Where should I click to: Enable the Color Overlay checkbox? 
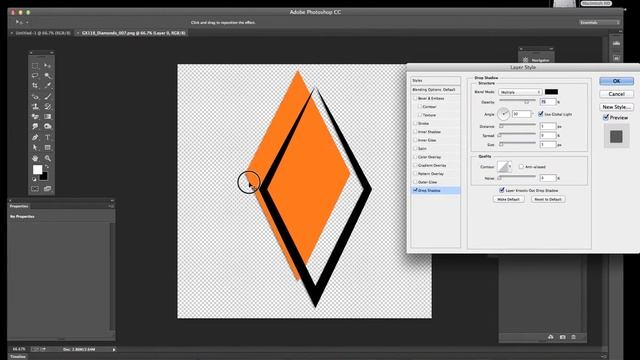pos(415,157)
